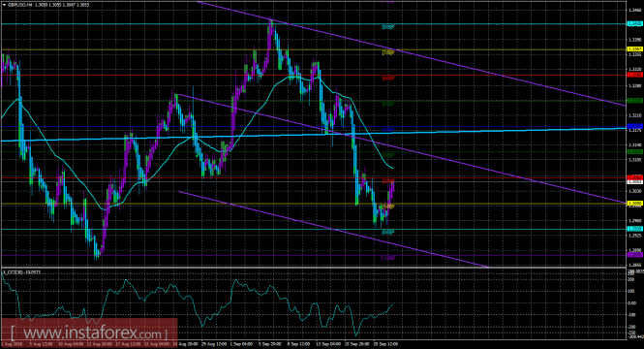Viewport: 644px width, 349px height.
Task: Select the pivot text on the yellow 1.3367 line
Action: pyautogui.click(x=388, y=52)
